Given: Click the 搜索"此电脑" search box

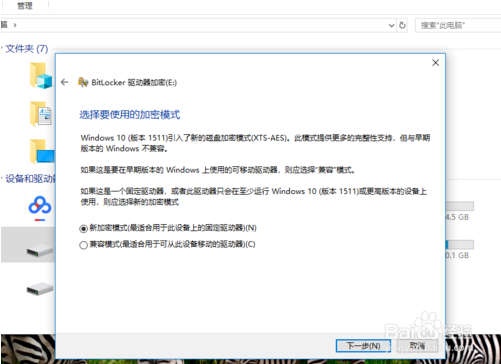Looking at the screenshot, I should (458, 25).
